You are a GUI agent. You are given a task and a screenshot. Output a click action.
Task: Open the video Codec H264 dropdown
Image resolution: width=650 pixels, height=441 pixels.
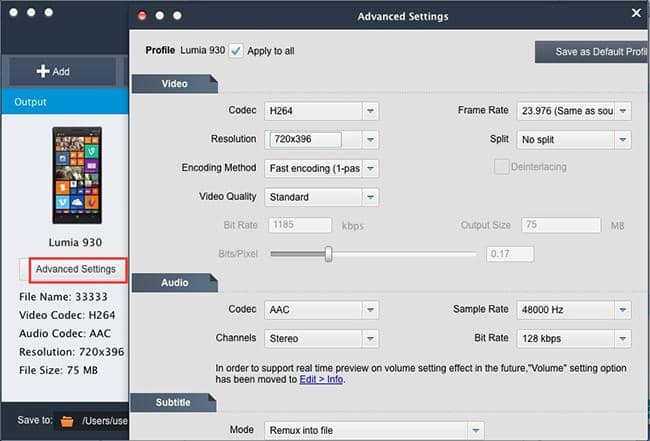321,111
